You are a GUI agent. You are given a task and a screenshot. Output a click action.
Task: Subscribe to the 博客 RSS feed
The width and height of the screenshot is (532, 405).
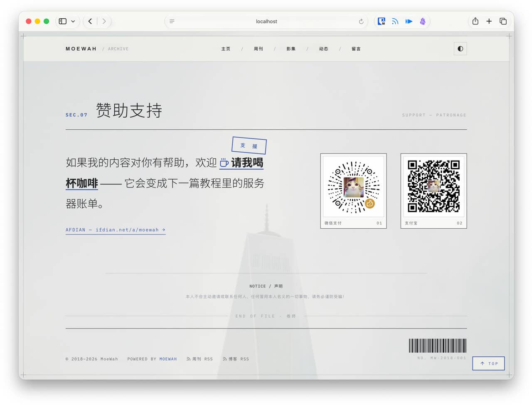pyautogui.click(x=236, y=359)
